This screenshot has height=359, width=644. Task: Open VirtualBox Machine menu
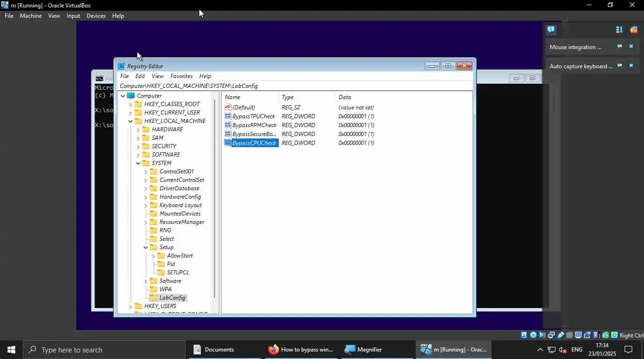tap(30, 15)
